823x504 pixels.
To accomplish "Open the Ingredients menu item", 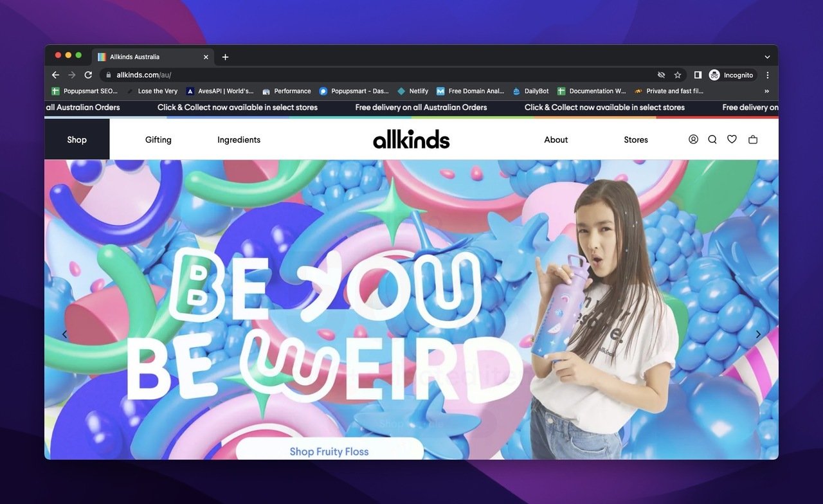I will (x=239, y=139).
